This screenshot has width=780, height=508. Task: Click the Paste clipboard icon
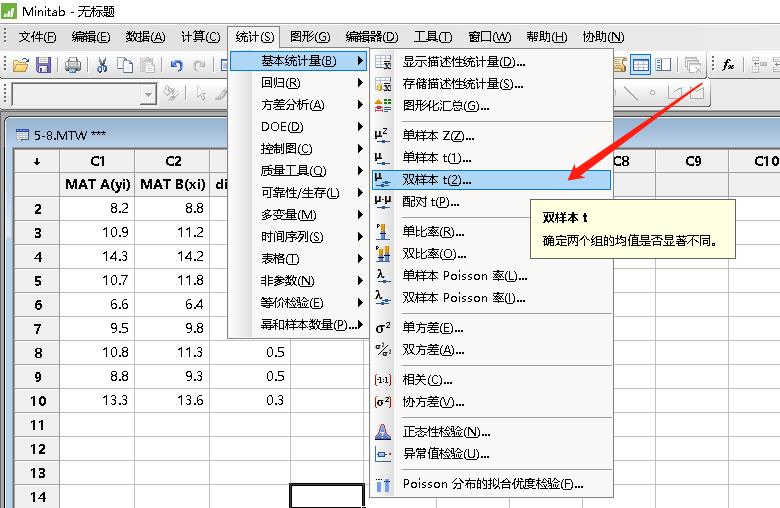tap(148, 65)
